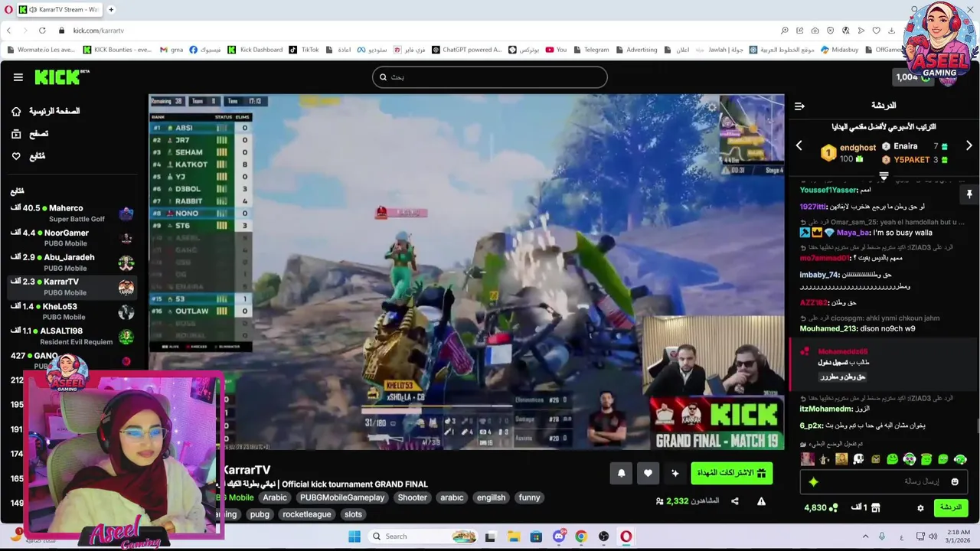The height and width of the screenshot is (551, 980).
Task: Open Maherco channel in sidebar
Action: point(73,213)
